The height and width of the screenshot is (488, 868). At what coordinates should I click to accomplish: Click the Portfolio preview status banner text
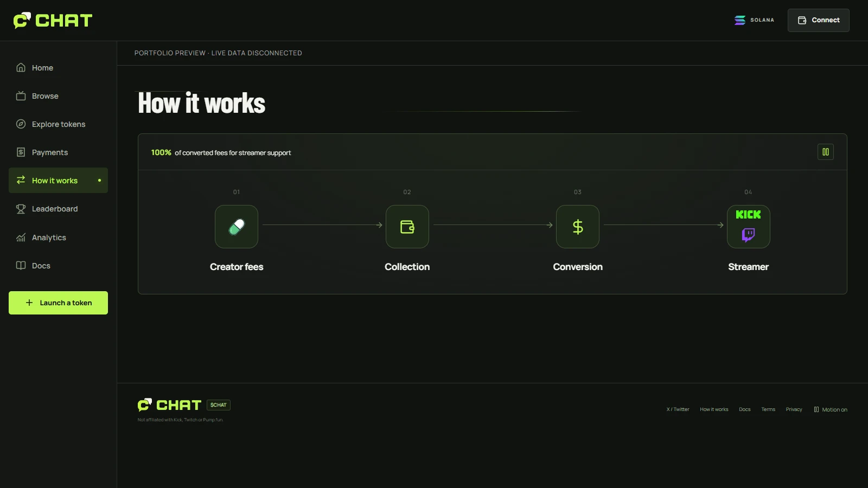[218, 53]
